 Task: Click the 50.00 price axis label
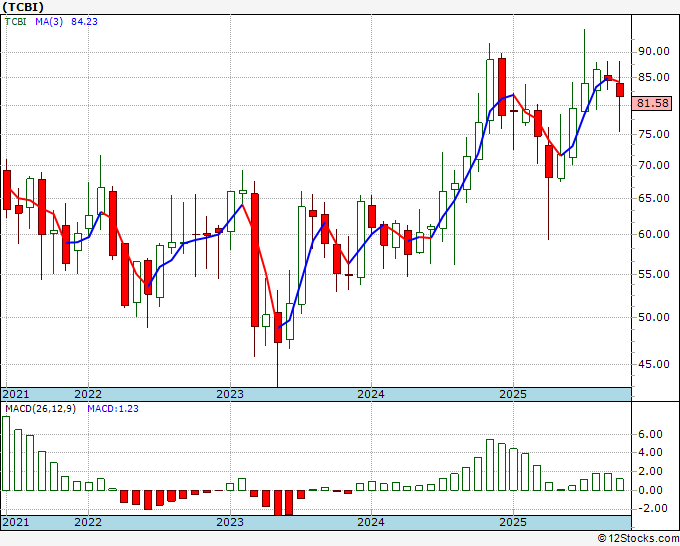click(x=654, y=317)
